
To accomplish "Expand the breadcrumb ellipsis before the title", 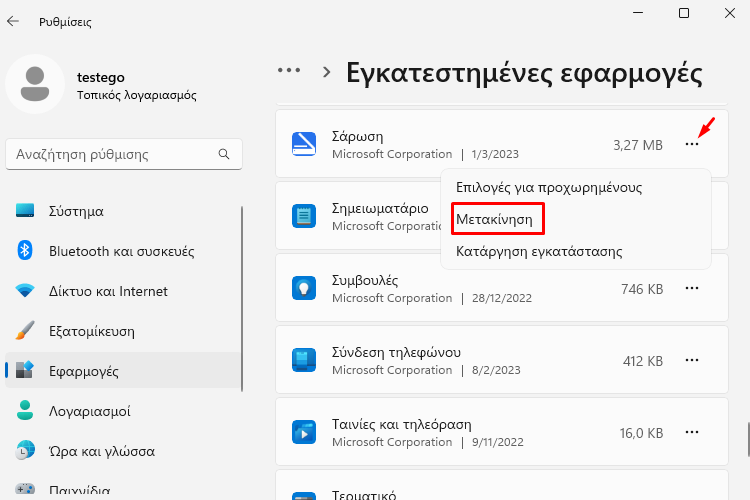I will click(289, 71).
